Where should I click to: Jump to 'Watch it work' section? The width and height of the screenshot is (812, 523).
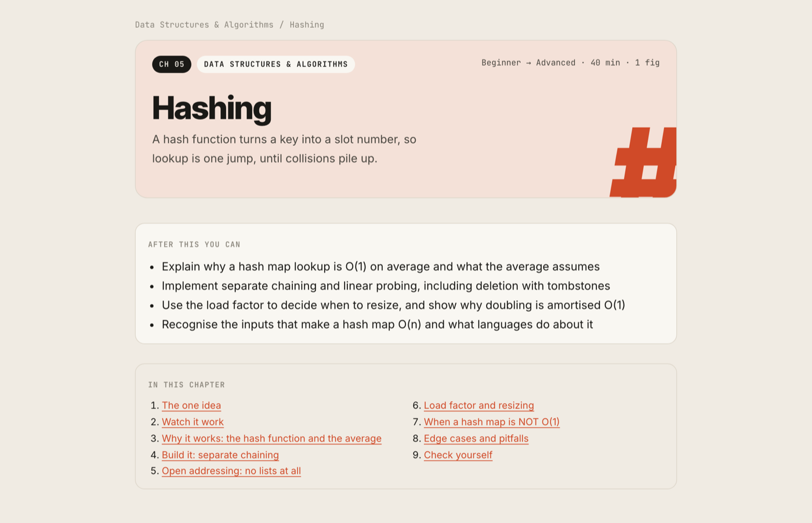pos(193,422)
